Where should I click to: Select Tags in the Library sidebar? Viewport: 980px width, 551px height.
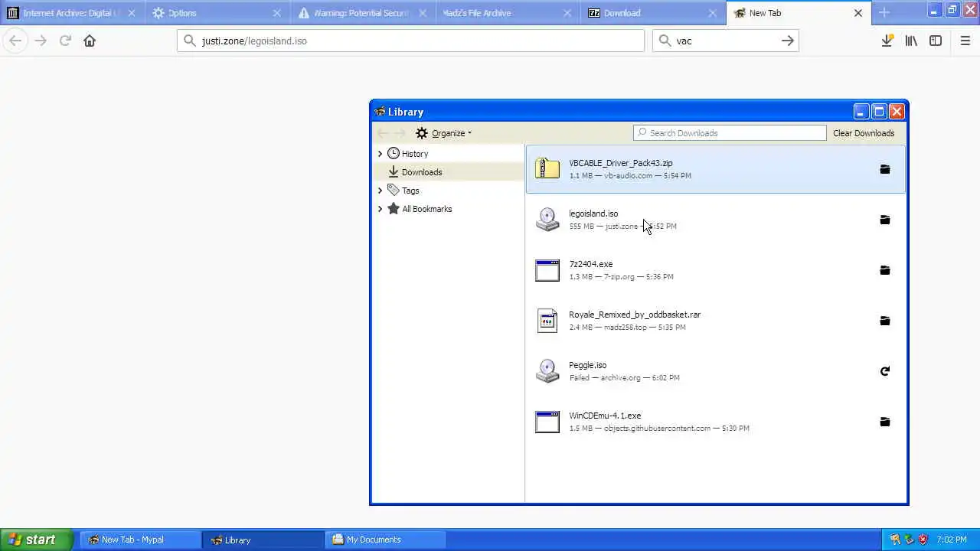point(449,191)
